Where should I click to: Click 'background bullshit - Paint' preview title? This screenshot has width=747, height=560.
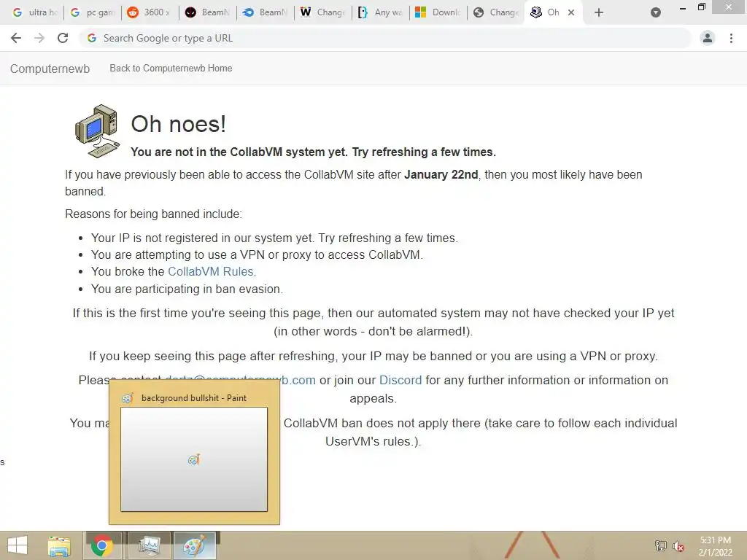(194, 398)
